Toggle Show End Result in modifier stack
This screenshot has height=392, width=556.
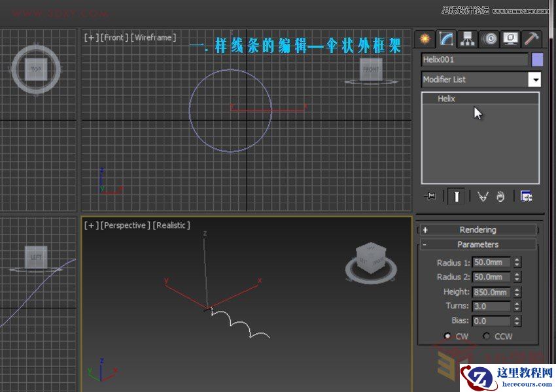tap(456, 196)
